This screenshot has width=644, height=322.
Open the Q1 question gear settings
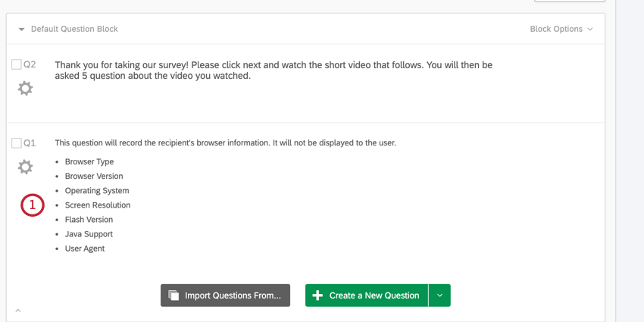pos(25,167)
